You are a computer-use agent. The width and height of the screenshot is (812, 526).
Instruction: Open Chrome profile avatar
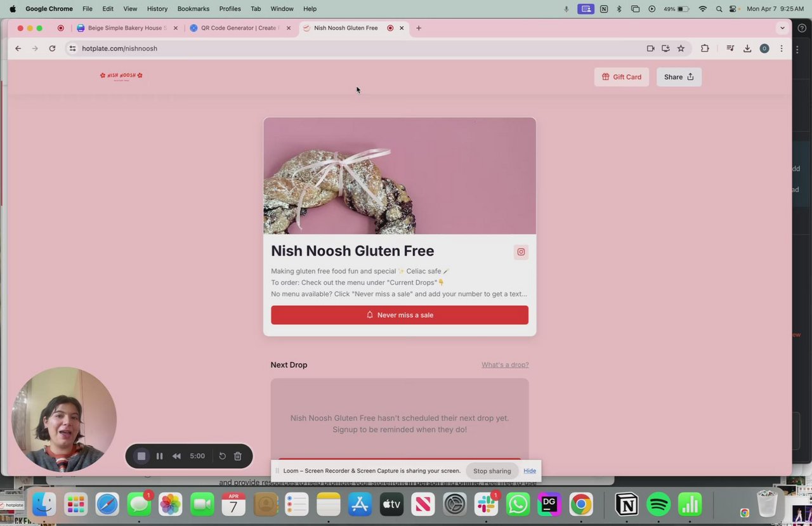coord(764,48)
